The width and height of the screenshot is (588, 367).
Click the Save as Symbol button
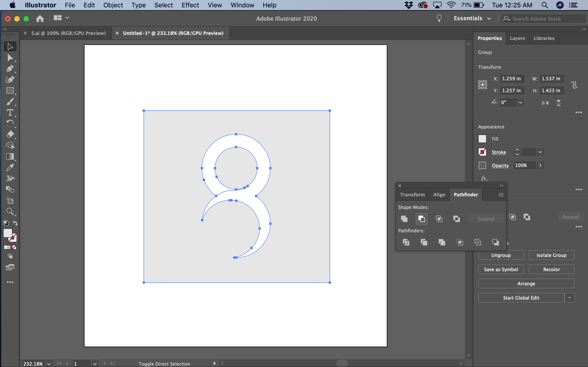(500, 269)
